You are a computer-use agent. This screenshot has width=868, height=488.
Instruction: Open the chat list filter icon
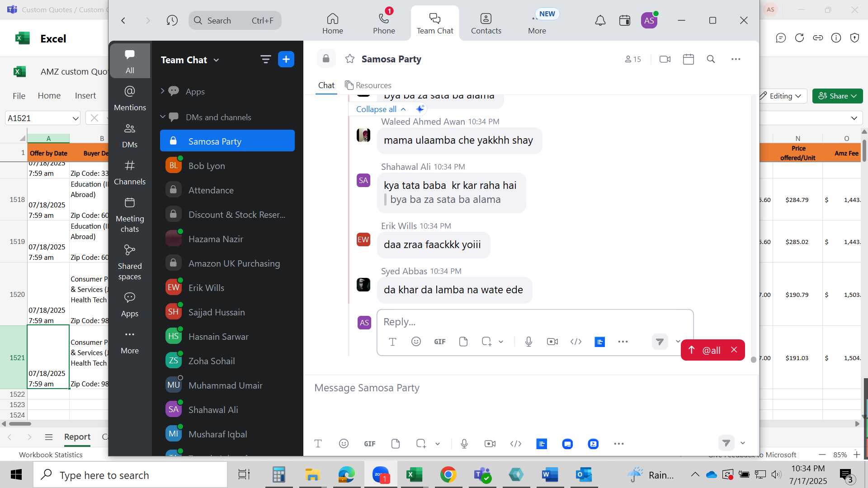(x=265, y=59)
